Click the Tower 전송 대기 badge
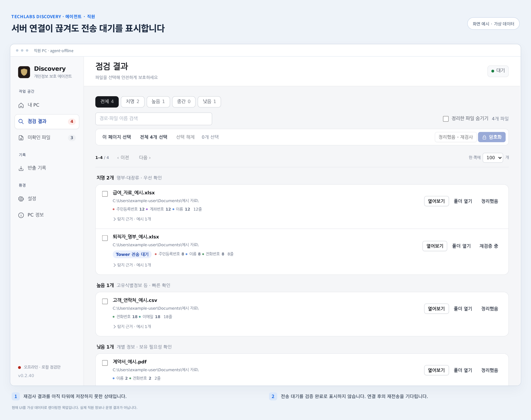 132,254
